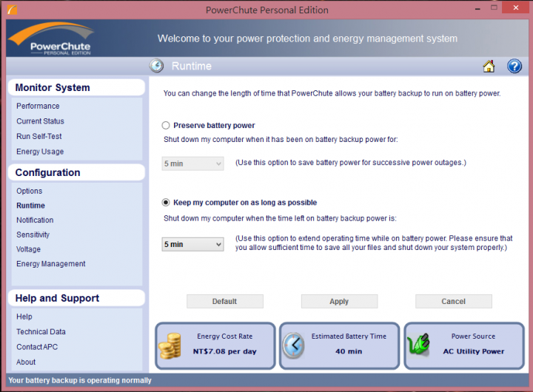Minimize the PowerChute window
Image resolution: width=533 pixels, height=392 pixels.
477,8
